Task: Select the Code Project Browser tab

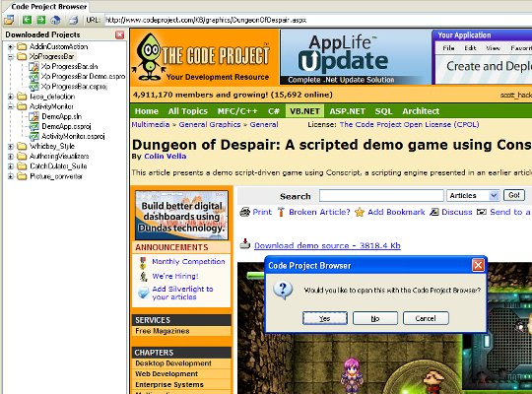Action: [48, 7]
